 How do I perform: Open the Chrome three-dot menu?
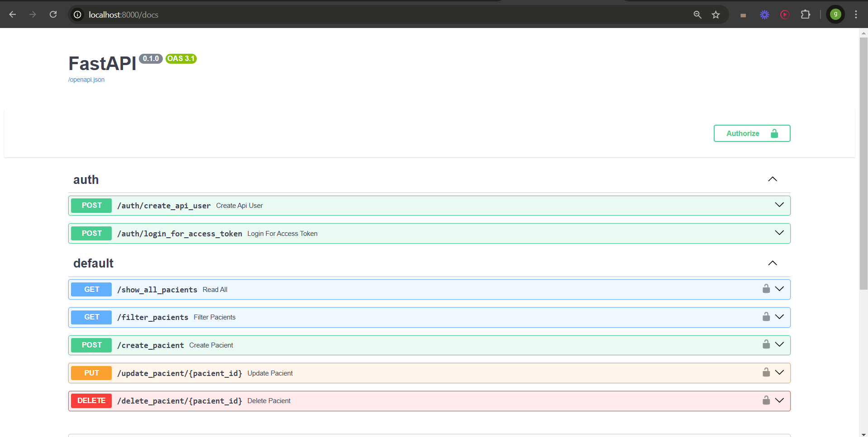pyautogui.click(x=856, y=14)
